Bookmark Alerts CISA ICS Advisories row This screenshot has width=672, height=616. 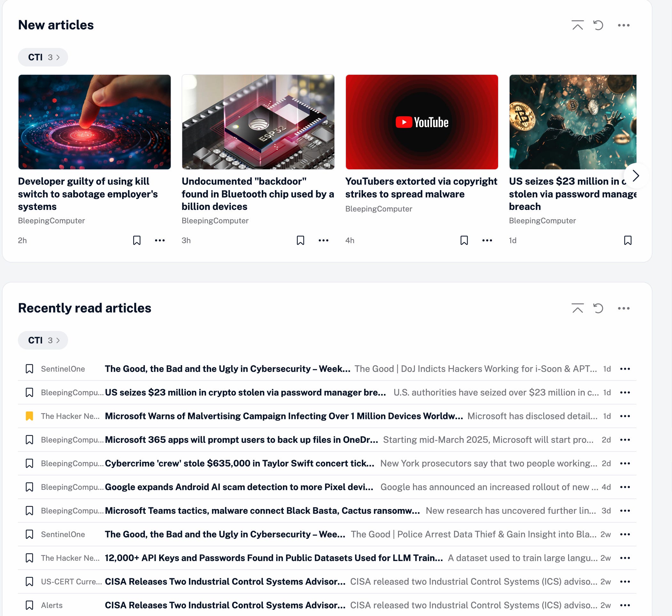point(29,605)
